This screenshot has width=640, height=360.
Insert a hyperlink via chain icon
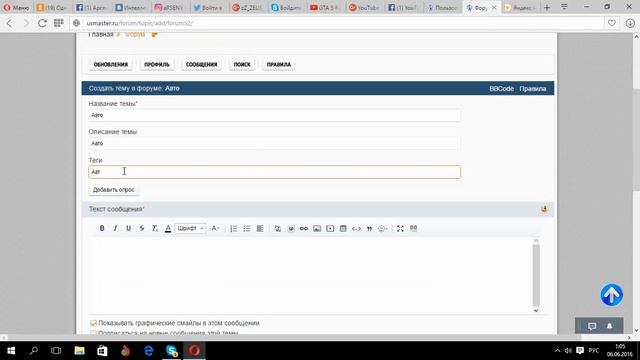(304, 229)
